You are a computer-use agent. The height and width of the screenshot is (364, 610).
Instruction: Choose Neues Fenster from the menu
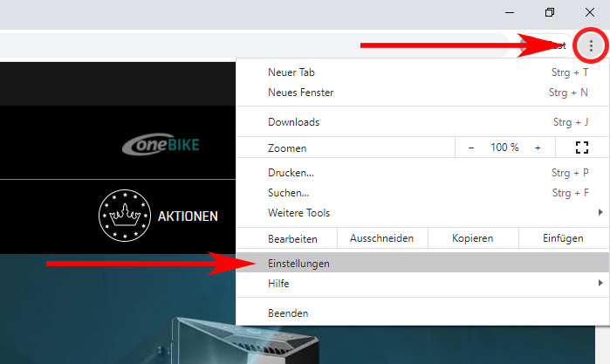422,93
